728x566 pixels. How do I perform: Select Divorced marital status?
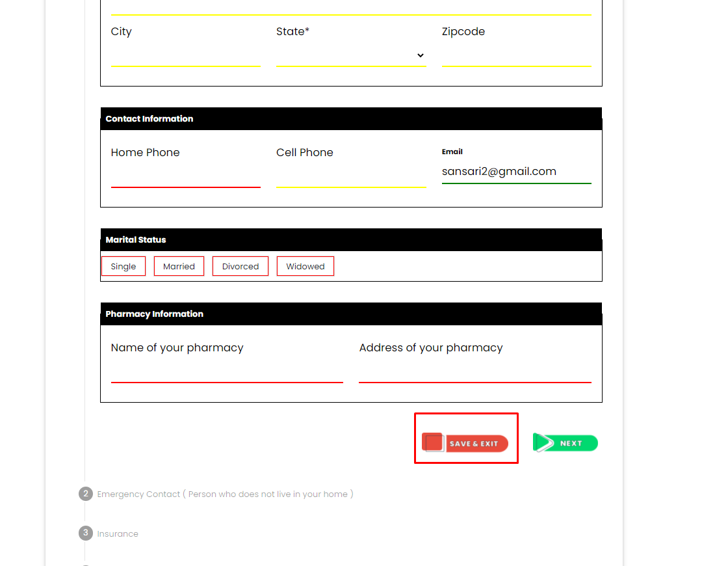240,266
